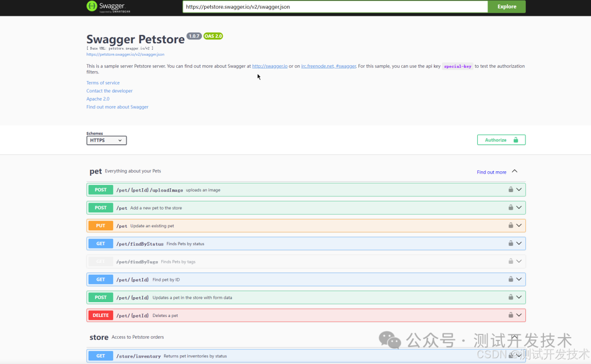The image size is (591, 364).
Task: Click the "pet" section heading
Action: tap(96, 171)
